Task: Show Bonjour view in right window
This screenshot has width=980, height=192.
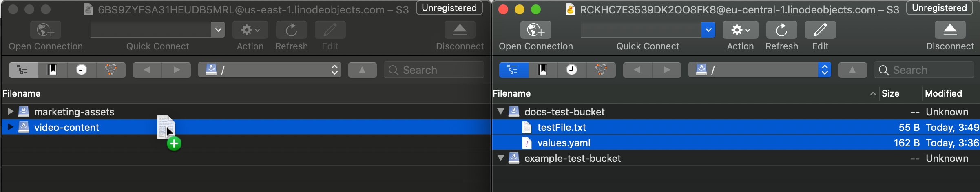Action: [x=601, y=70]
